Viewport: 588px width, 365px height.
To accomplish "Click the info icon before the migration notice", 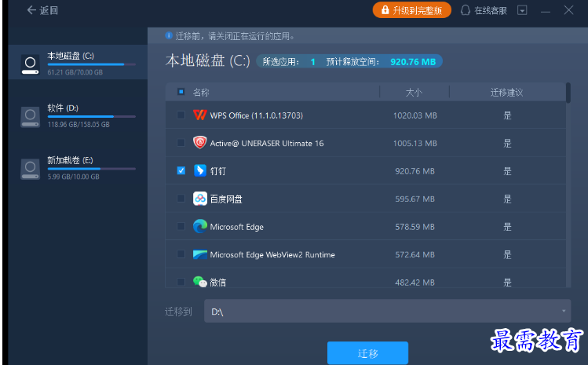I will (169, 35).
